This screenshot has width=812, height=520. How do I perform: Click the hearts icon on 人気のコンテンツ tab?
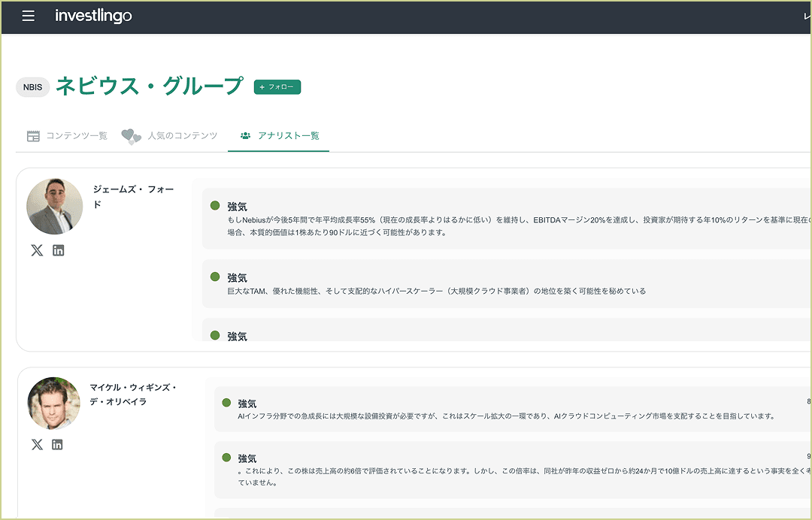pos(132,135)
